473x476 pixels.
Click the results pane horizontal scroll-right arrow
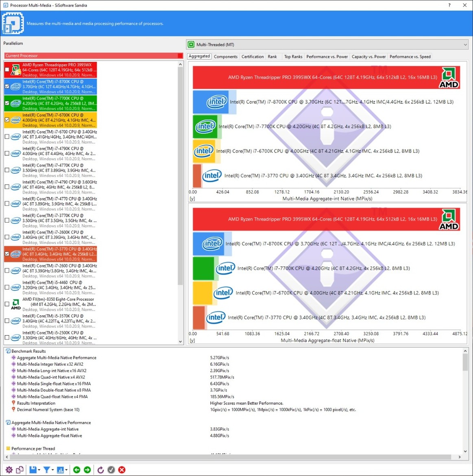tap(459, 457)
